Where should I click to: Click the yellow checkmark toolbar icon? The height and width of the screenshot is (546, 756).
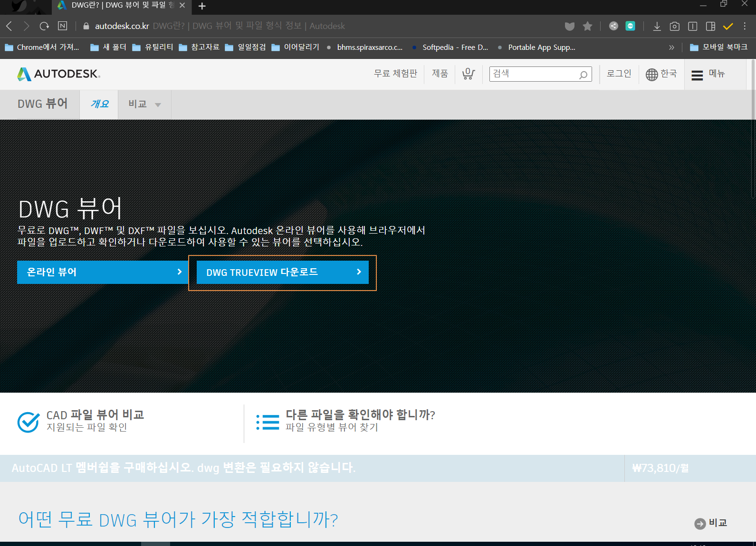(x=728, y=26)
